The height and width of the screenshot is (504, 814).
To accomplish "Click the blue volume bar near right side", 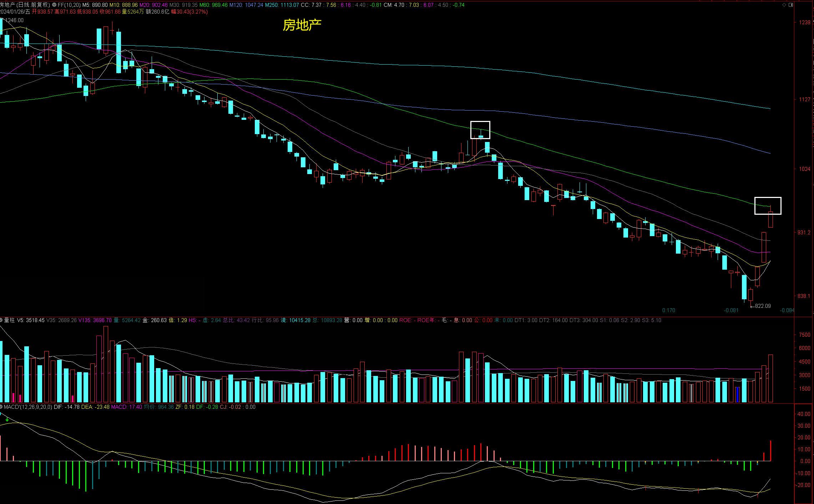I will tap(738, 394).
